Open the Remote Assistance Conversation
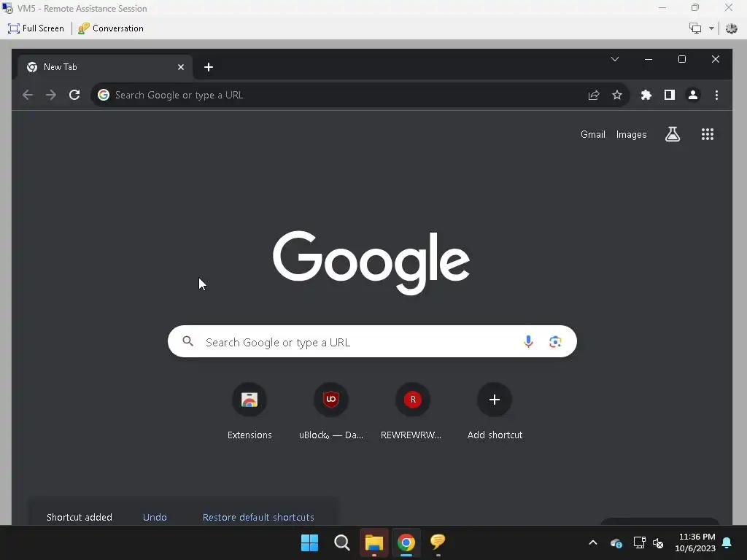The image size is (747, 560). (x=111, y=28)
